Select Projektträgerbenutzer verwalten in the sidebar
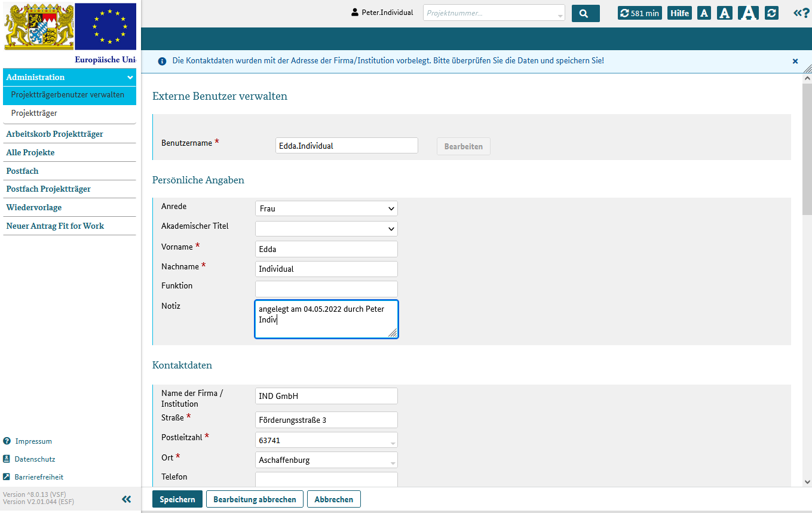Image resolution: width=812 pixels, height=513 pixels. tap(69, 95)
